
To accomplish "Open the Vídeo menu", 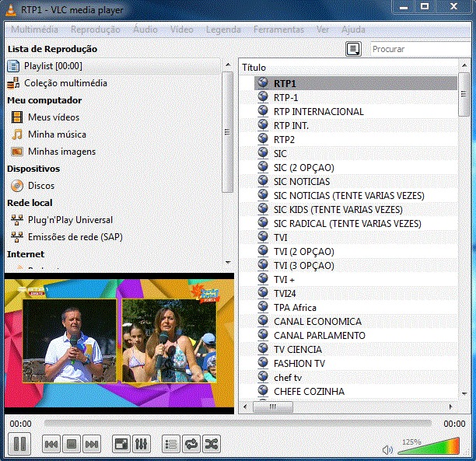I will tap(181, 30).
